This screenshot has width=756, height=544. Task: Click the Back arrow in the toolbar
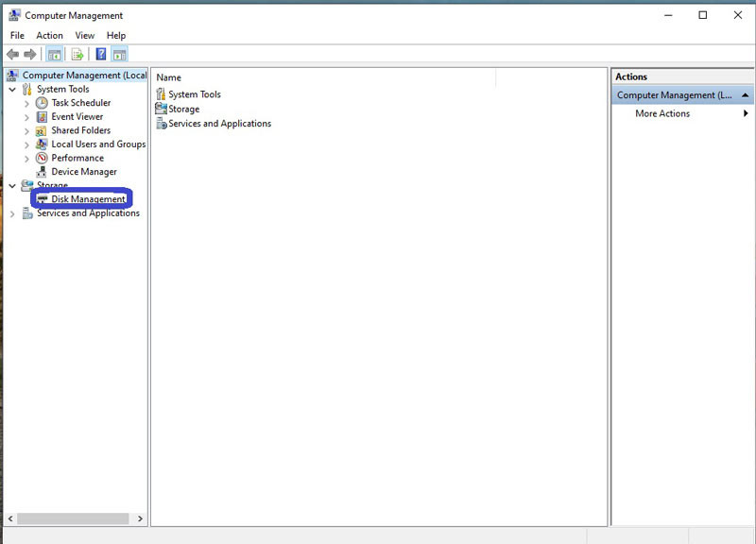12,55
